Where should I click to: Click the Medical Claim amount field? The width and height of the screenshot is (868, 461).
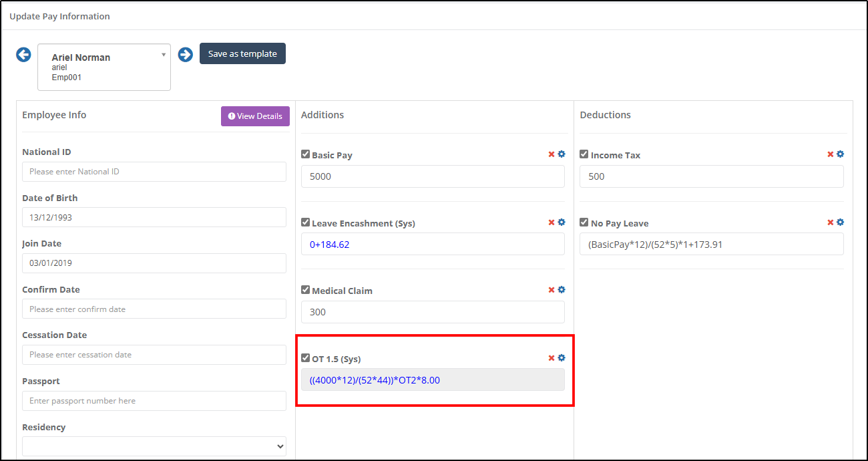[x=433, y=312]
